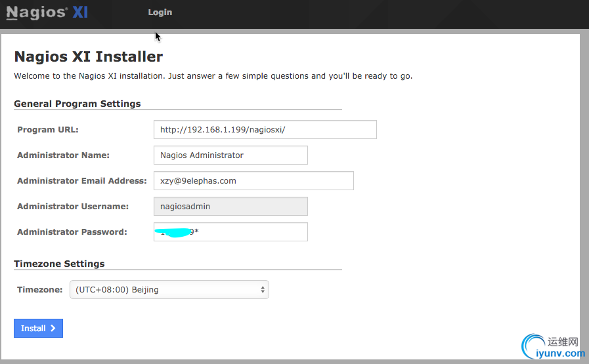
Task: Click the Administrator Password: label
Action: click(72, 232)
